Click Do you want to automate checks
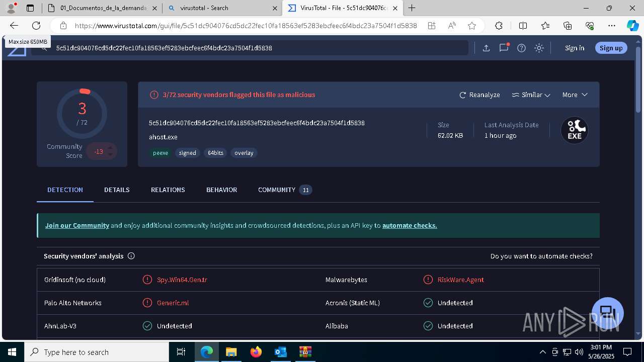This screenshot has height=362, width=644. click(541, 256)
